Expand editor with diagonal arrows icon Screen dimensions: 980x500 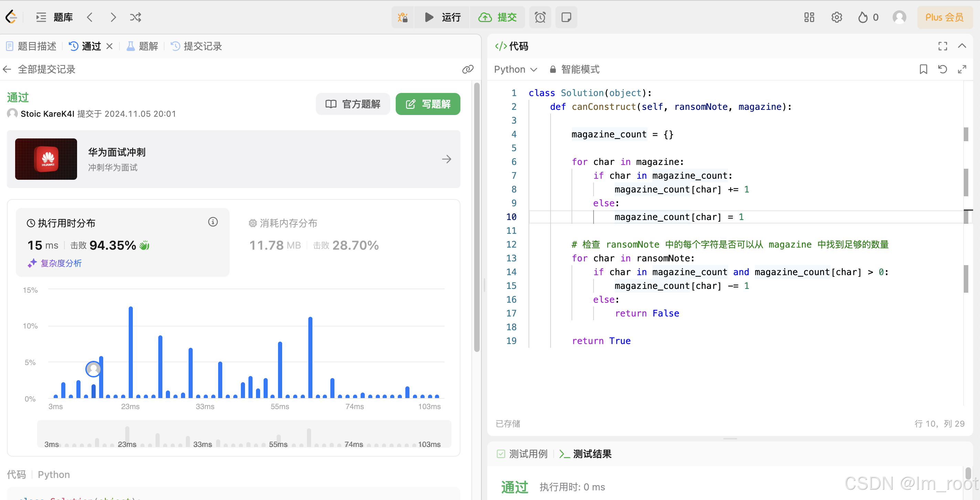pyautogui.click(x=962, y=69)
